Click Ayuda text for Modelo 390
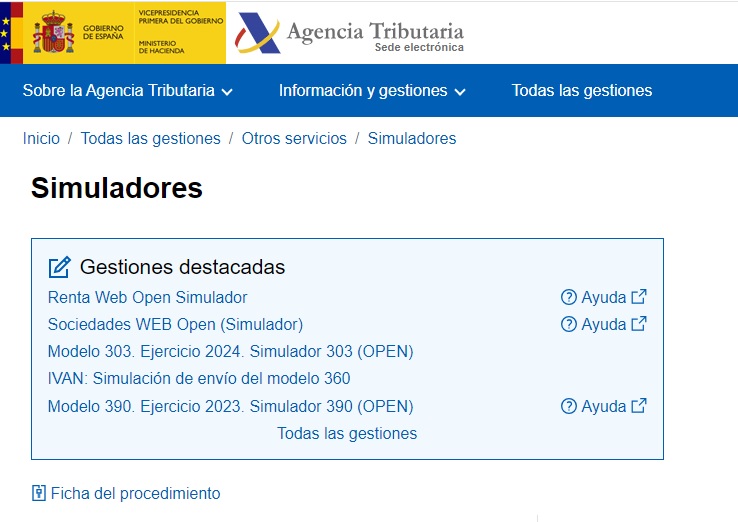Screen dimensions: 738x522 [604, 406]
